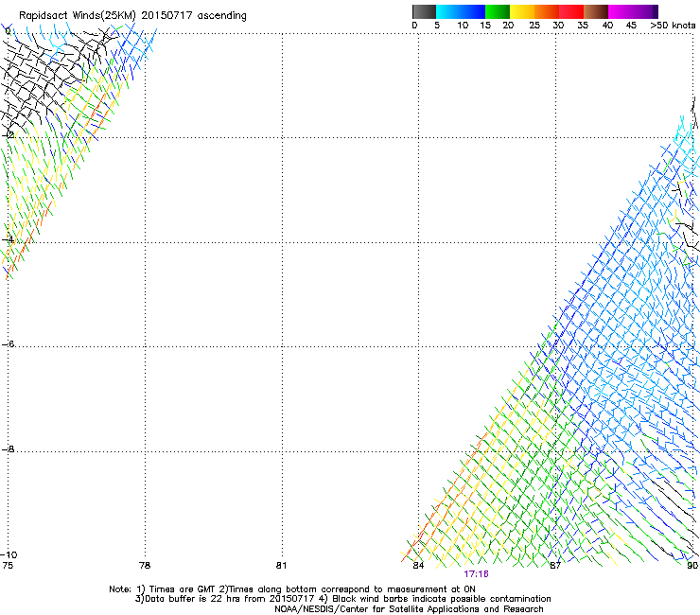Click the yellow 20-25 knots legend segment
Viewport: 700px width, 615px height.
coord(522,11)
